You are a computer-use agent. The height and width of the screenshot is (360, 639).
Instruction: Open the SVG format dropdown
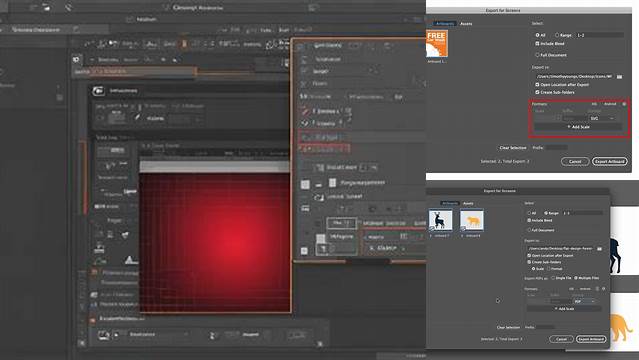click(602, 118)
